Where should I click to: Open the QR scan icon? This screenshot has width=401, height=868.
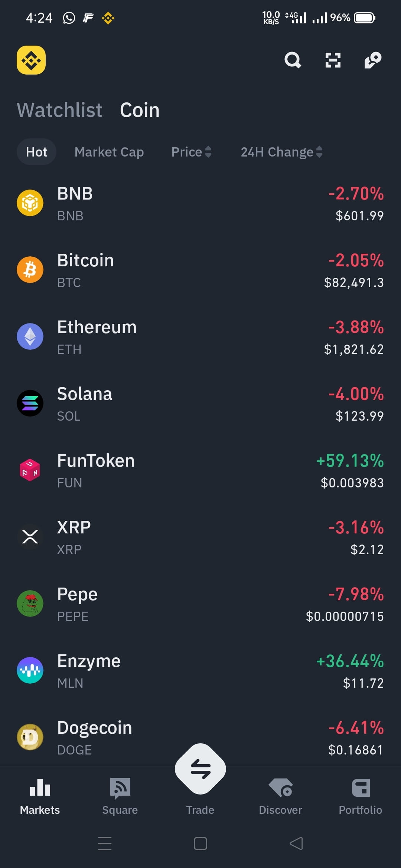click(x=333, y=60)
